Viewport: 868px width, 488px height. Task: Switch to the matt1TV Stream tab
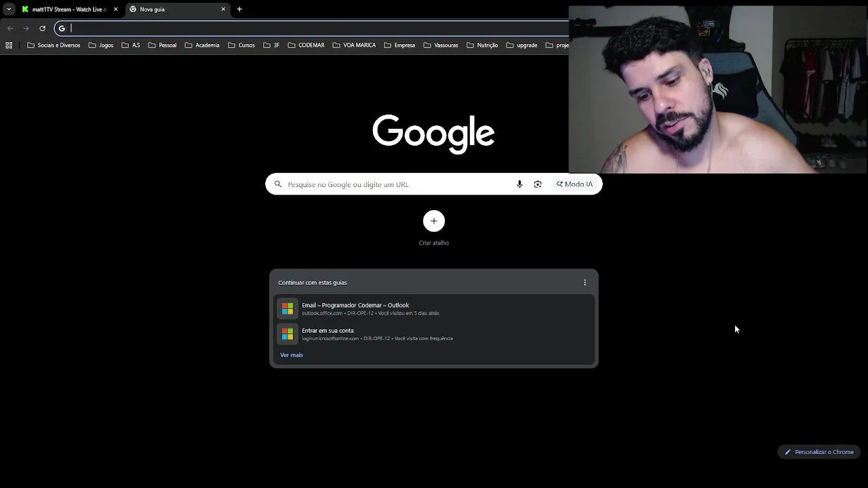70,9
